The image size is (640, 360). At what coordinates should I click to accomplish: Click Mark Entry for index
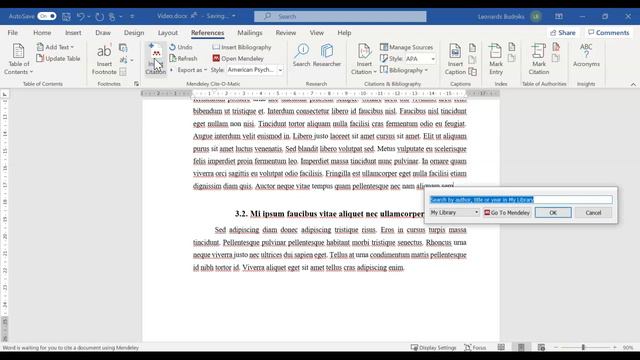[x=496, y=59]
